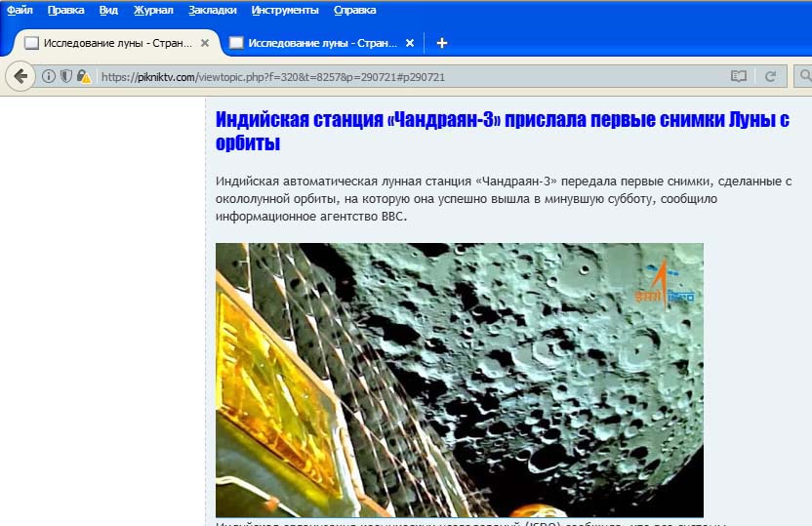Open the Журнал menu
This screenshot has width=812, height=526.
(153, 10)
